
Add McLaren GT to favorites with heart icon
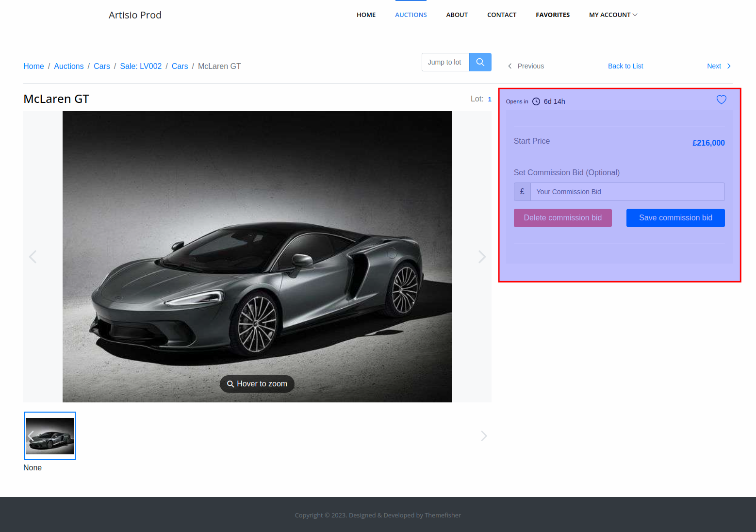tap(722, 100)
